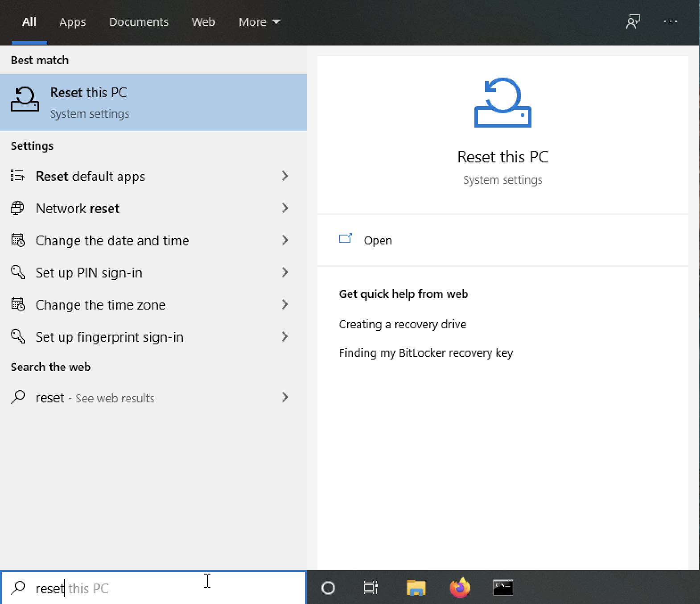
Task: Open File Explorer from the taskbar
Action: 416,588
